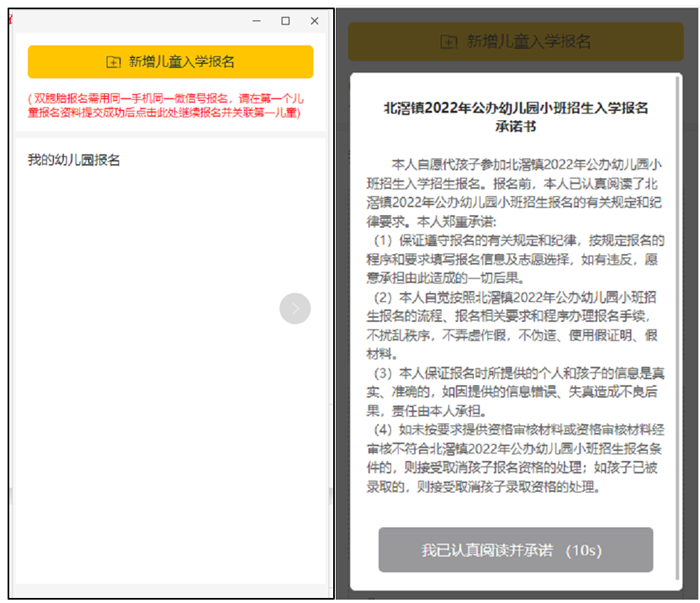
Task: Click the folder-plus icon in the yellow button
Action: (x=113, y=62)
